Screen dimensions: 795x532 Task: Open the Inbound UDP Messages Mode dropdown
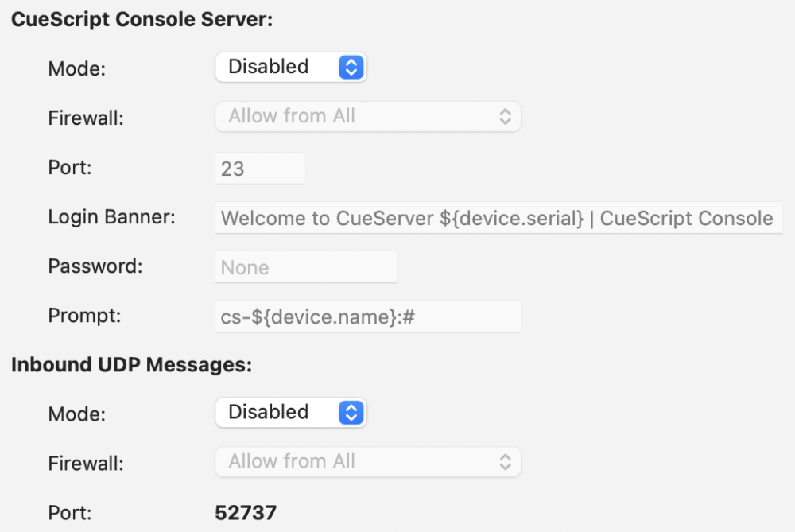[289, 412]
